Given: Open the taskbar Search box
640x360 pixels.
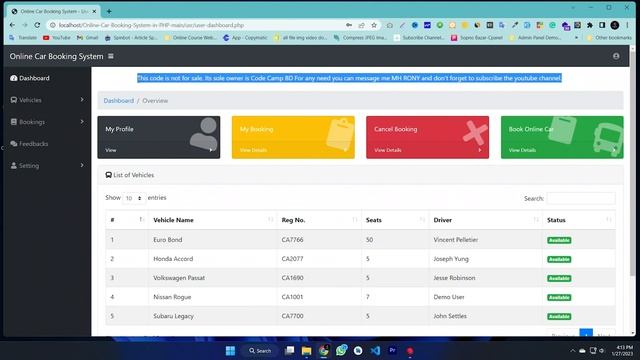Looking at the screenshot, I should pos(260,351).
